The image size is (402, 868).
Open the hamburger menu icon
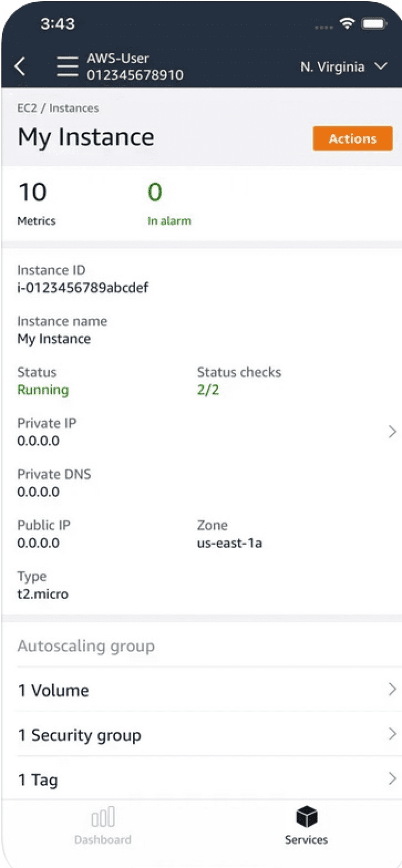68,66
